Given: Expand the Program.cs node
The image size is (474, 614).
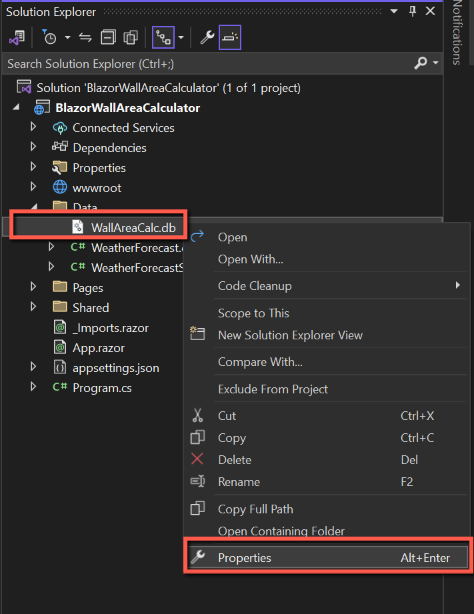Looking at the screenshot, I should pyautogui.click(x=33, y=386).
